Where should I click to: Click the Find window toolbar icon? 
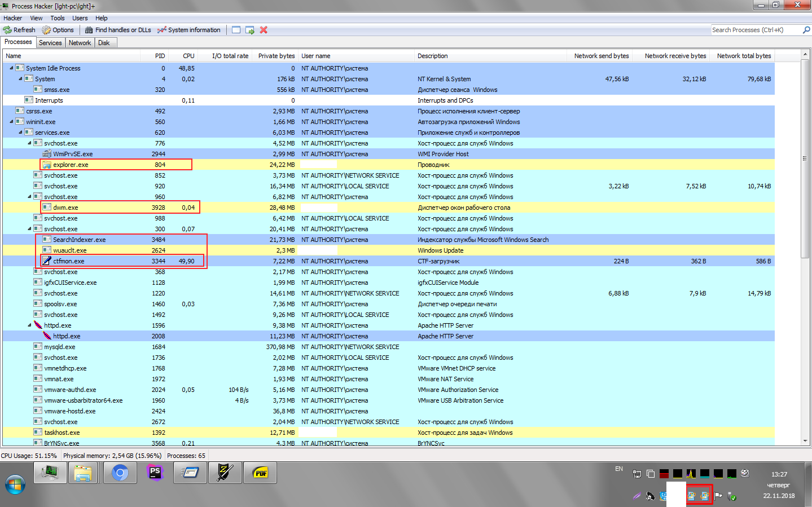[x=236, y=30]
